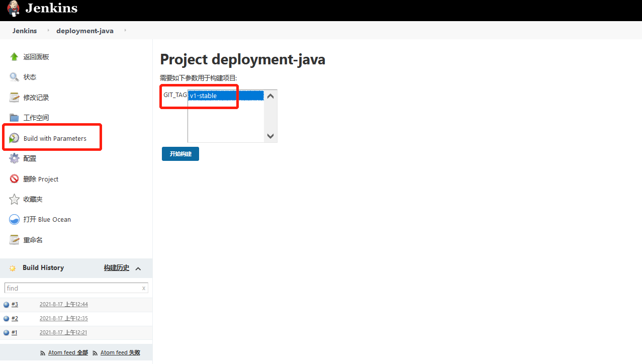Open the Atom feed 失败 link
This screenshot has width=642, height=364.
pyautogui.click(x=120, y=353)
